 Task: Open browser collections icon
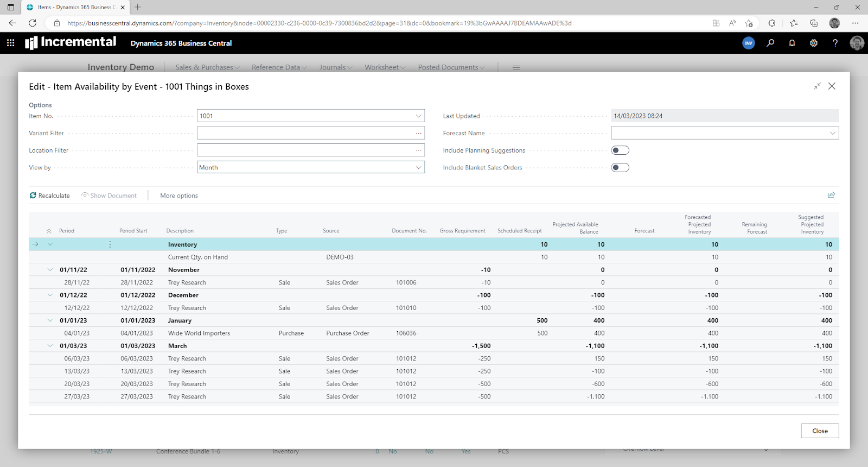click(814, 23)
